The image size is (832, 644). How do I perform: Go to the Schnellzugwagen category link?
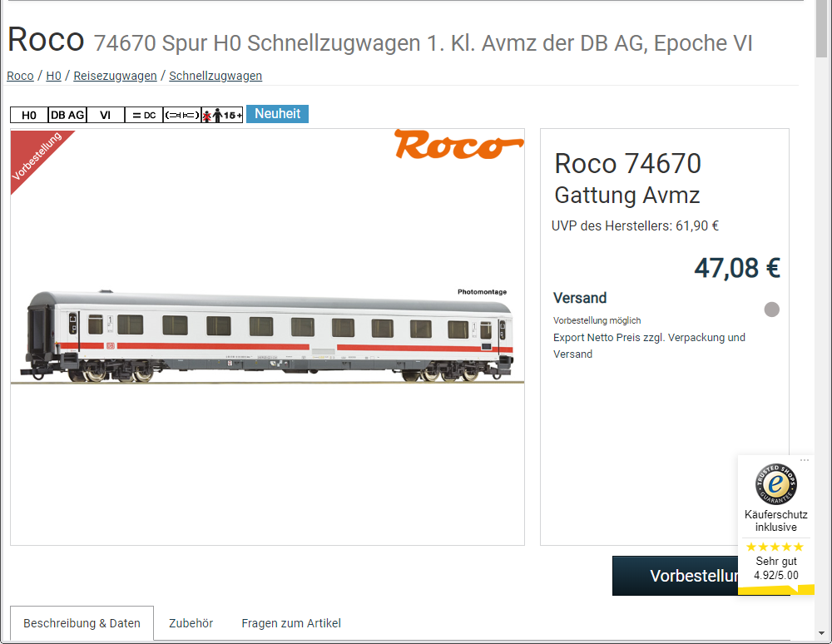[215, 76]
